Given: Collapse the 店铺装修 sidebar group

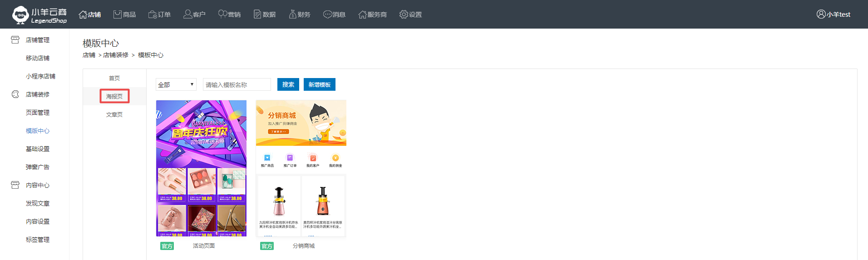Looking at the screenshot, I should [x=37, y=94].
